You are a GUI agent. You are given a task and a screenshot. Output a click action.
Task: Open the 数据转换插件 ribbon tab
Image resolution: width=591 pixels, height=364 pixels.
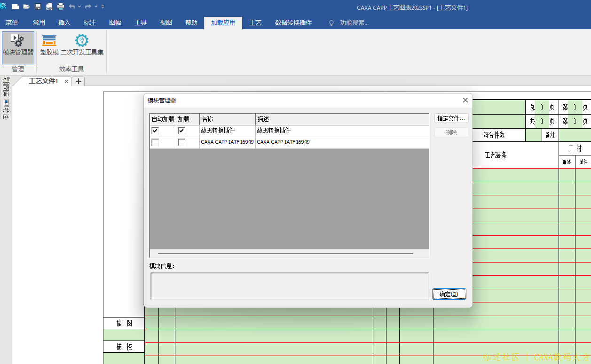pyautogui.click(x=293, y=23)
